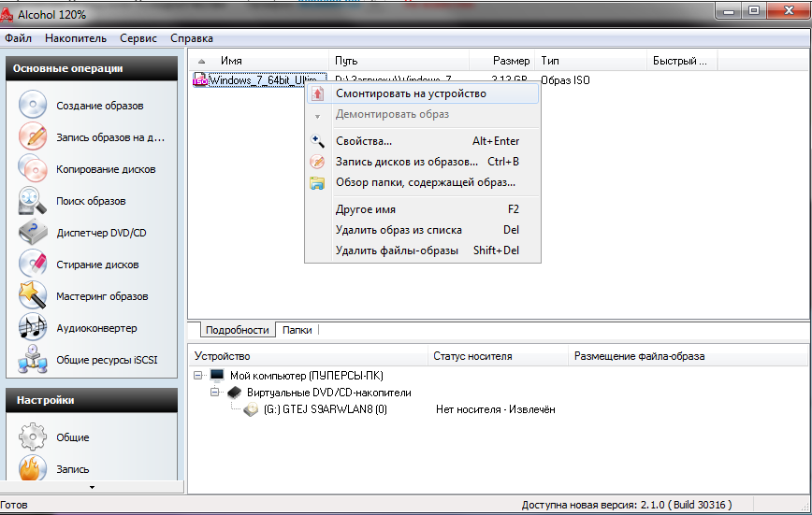Collapse the Мой компьютер tree node
812x515 pixels.
click(197, 375)
